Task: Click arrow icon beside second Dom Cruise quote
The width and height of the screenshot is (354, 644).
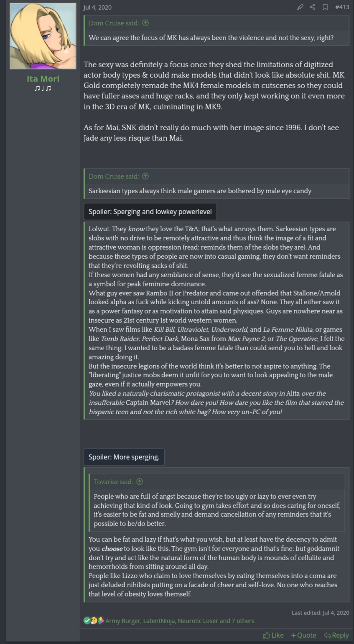Action: click(145, 176)
